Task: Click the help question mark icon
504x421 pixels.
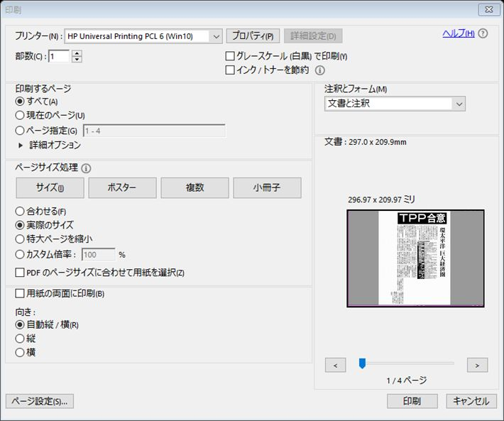Action: [483, 33]
